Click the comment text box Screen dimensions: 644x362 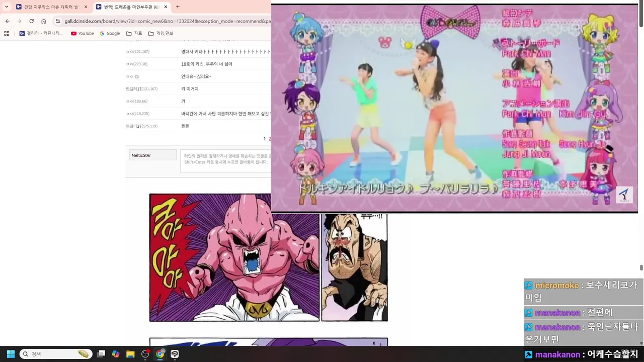click(x=225, y=161)
